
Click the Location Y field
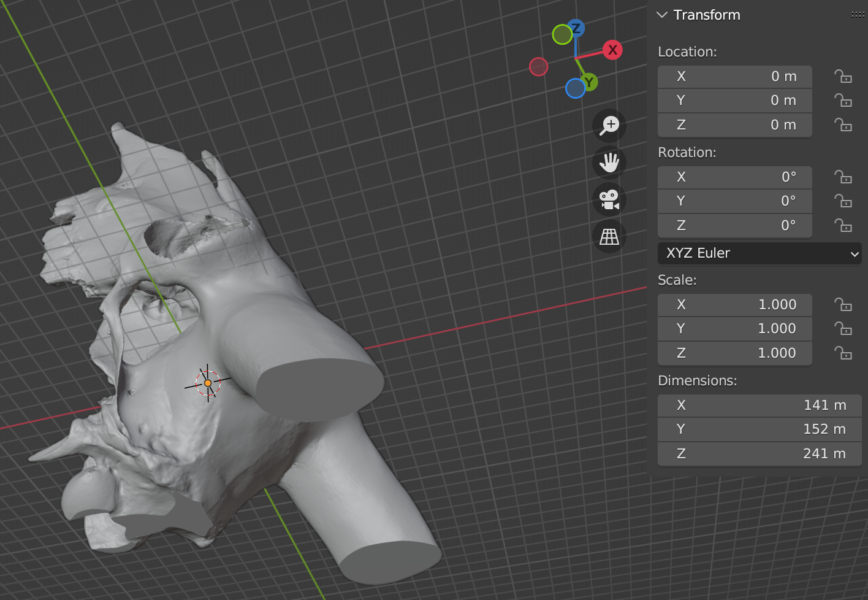pos(735,101)
